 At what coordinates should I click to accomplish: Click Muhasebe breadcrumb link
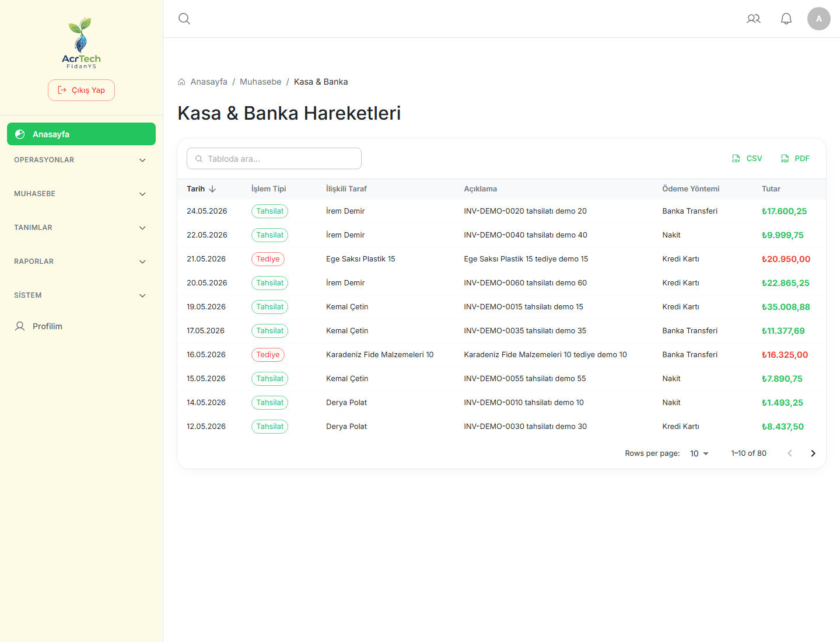pyautogui.click(x=260, y=82)
